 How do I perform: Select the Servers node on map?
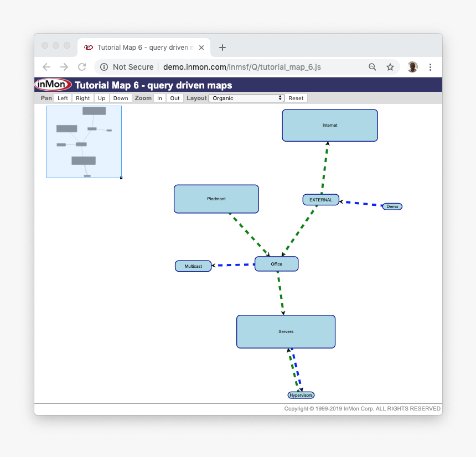[286, 331]
